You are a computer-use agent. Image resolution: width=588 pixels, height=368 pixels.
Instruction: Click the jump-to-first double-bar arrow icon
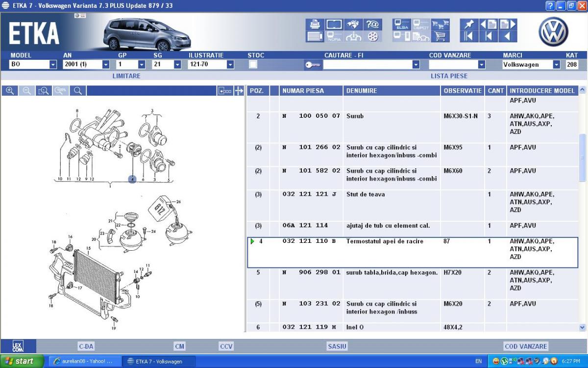coord(469,36)
